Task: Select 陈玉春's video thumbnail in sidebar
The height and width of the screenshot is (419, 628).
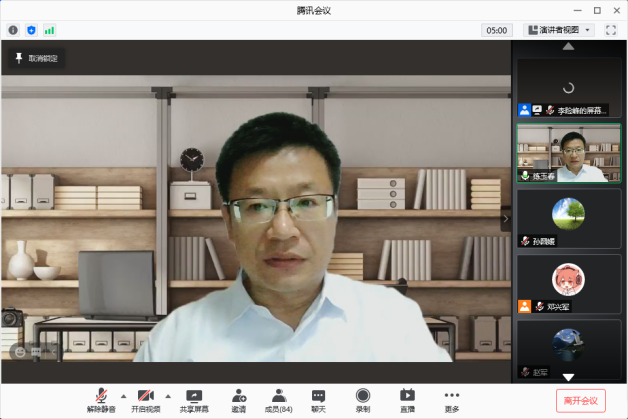Action: click(x=568, y=152)
